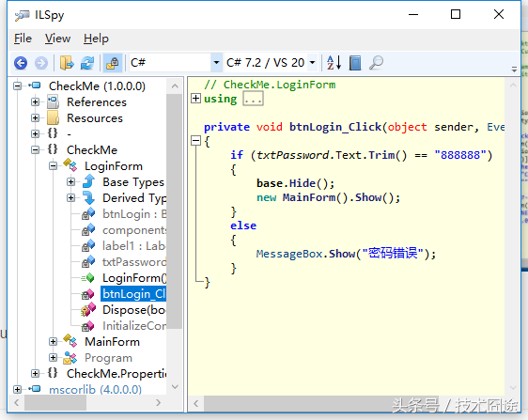Click the Base Types up-arrow icon
The width and height of the screenshot is (528, 420).
pyautogui.click(x=89, y=181)
